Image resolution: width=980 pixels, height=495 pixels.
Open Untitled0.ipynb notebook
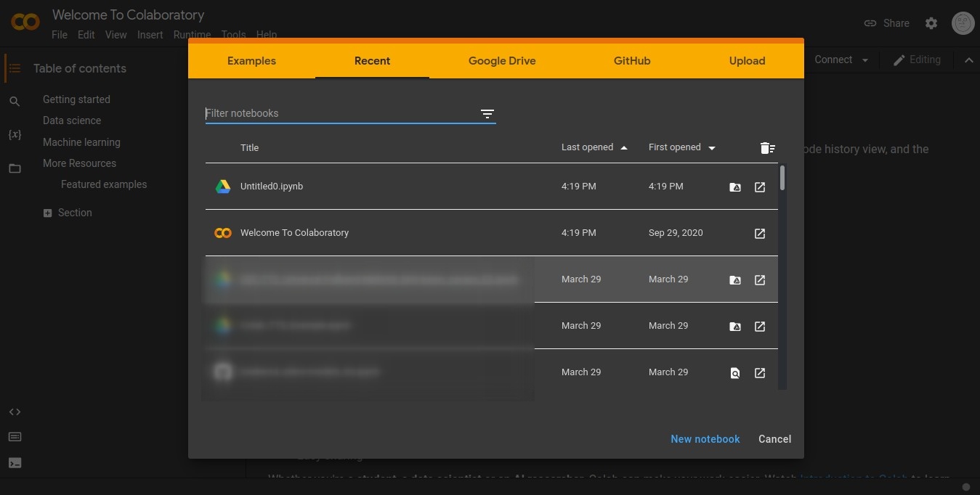491,187
